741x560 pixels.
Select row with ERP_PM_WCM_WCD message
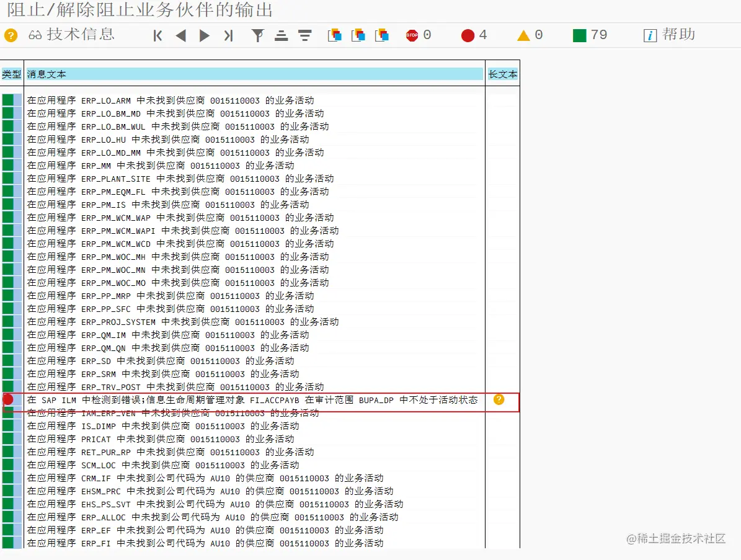(180, 243)
